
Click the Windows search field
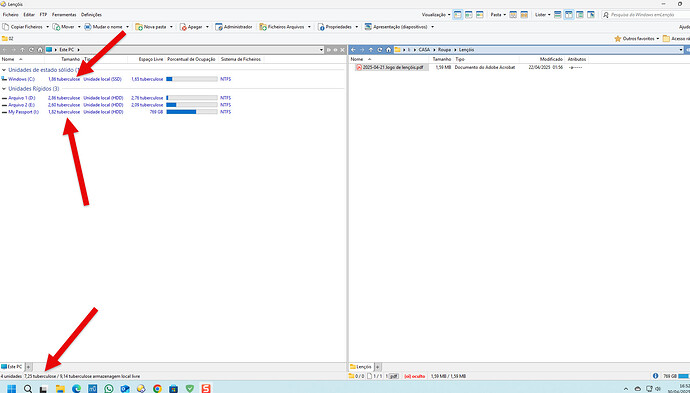pos(646,15)
